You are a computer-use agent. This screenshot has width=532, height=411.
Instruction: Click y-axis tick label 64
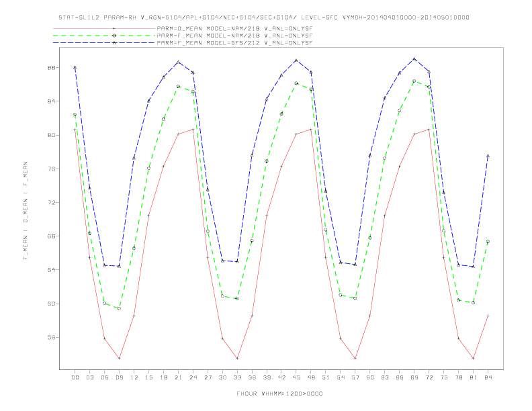(51, 270)
